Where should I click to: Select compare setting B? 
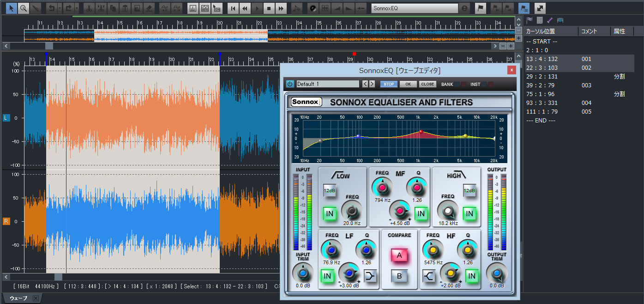(399, 276)
